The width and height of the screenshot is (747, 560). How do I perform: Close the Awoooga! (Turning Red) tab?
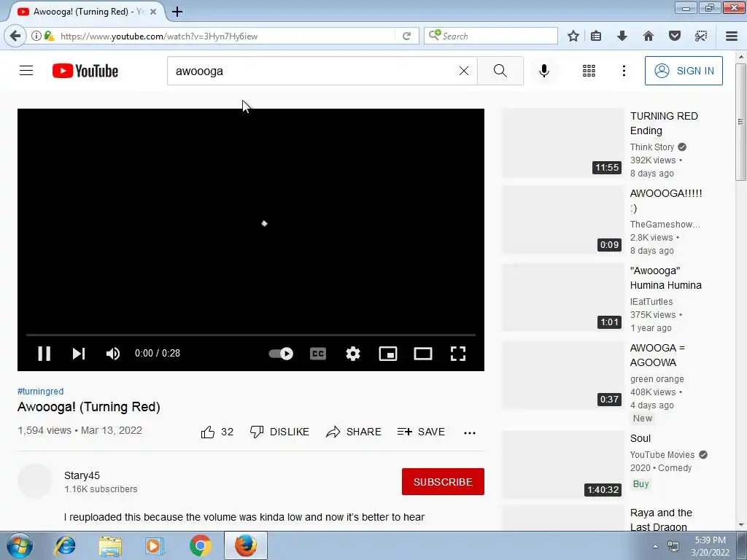153,12
